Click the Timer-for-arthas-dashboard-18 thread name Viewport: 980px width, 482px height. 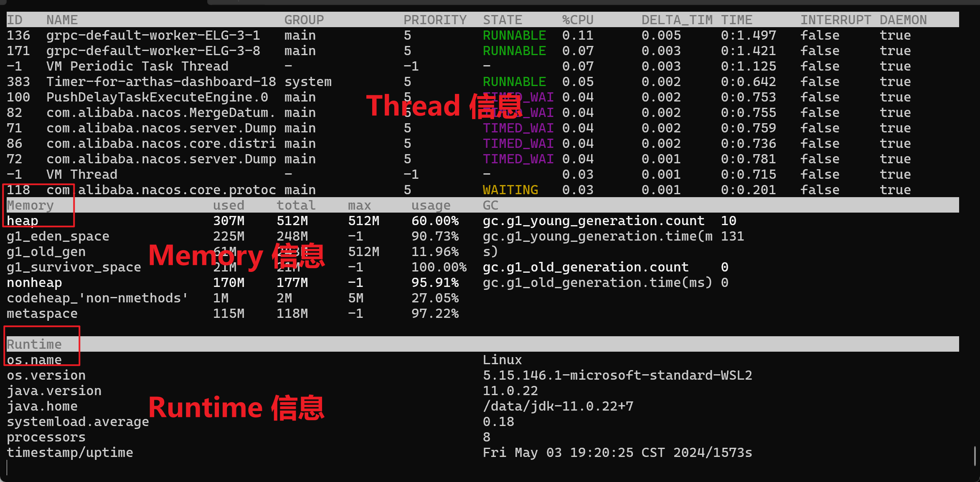(x=161, y=82)
